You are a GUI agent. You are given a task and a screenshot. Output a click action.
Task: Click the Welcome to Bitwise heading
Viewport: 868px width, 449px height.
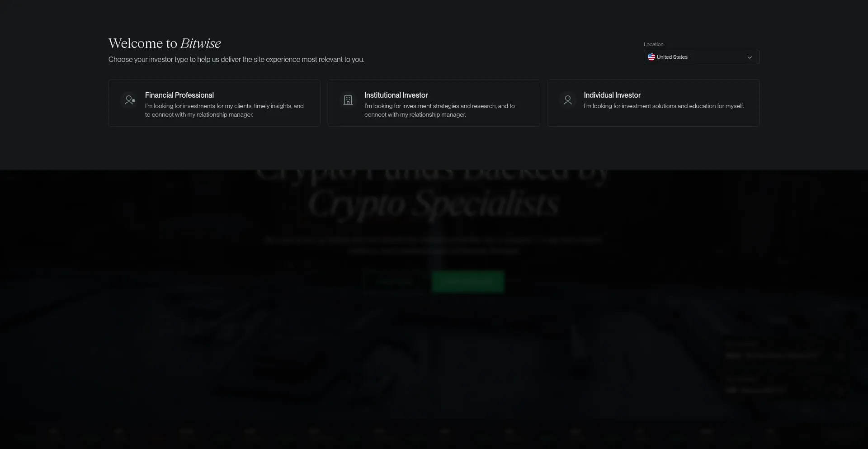165,43
